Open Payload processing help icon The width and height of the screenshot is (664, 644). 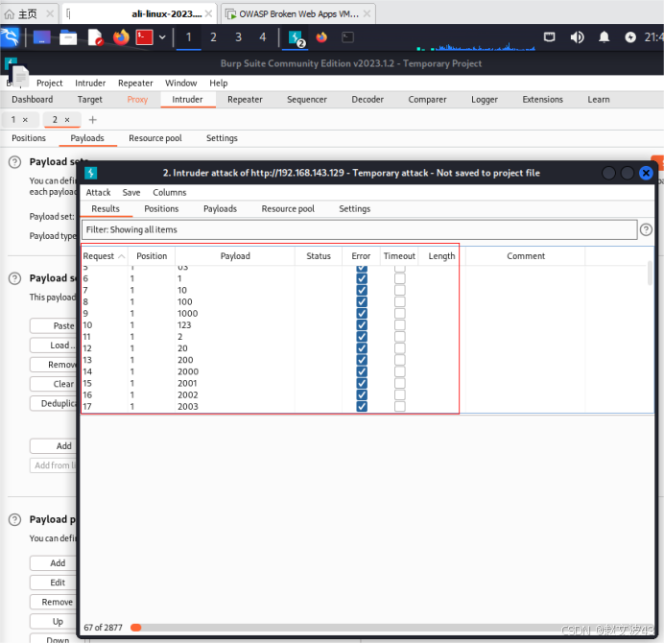14,520
